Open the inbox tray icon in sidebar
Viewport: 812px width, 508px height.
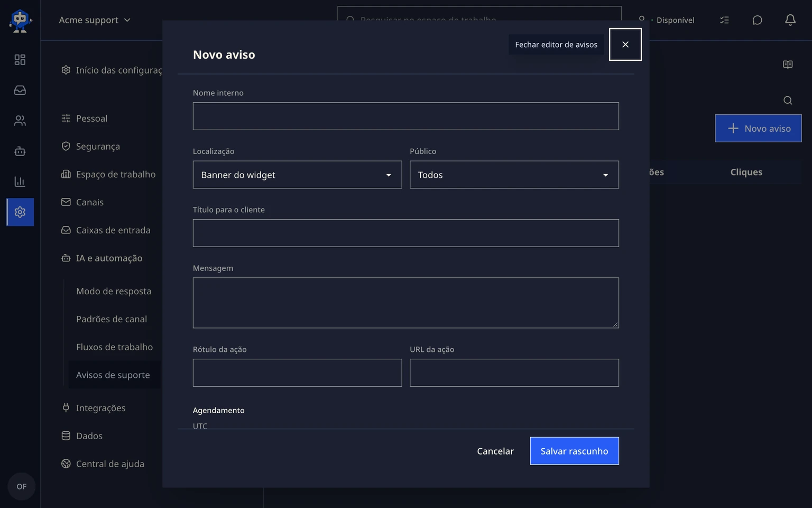click(x=20, y=90)
